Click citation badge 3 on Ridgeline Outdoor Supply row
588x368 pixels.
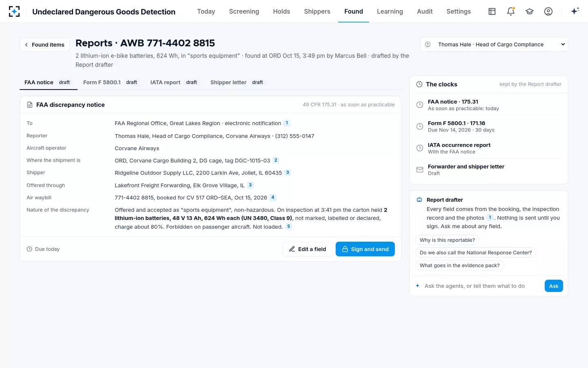pyautogui.click(x=288, y=173)
